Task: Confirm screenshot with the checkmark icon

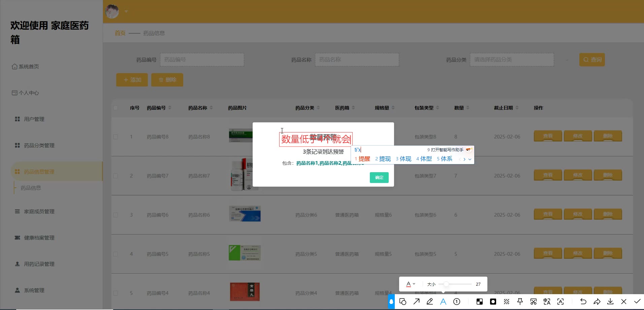Action: (637, 302)
